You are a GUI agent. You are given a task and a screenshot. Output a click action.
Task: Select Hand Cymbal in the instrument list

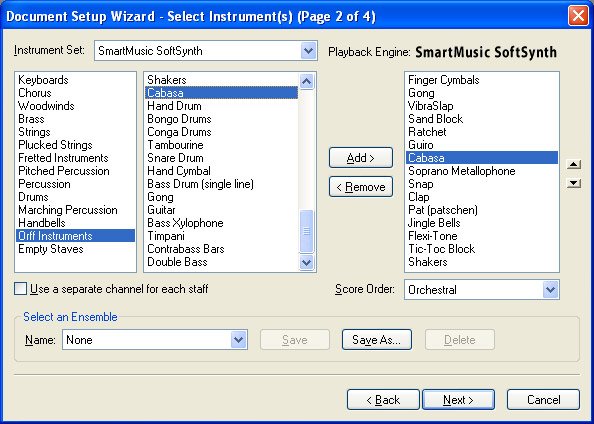click(222, 171)
